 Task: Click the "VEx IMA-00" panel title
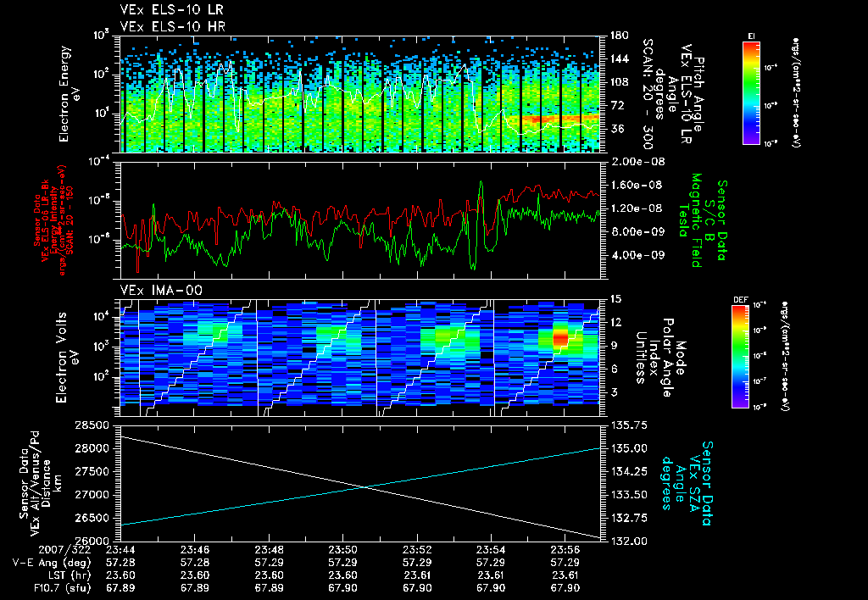pos(161,290)
